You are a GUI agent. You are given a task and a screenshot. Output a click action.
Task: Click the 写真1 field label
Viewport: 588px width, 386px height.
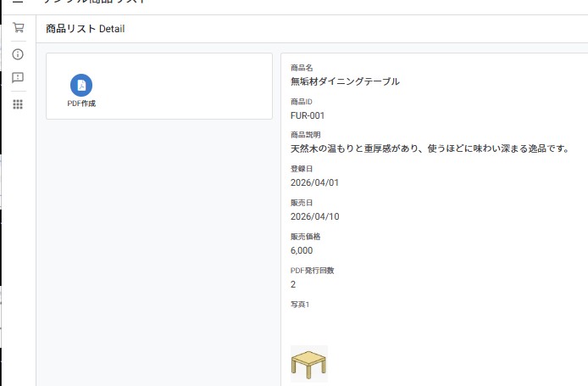click(x=300, y=305)
